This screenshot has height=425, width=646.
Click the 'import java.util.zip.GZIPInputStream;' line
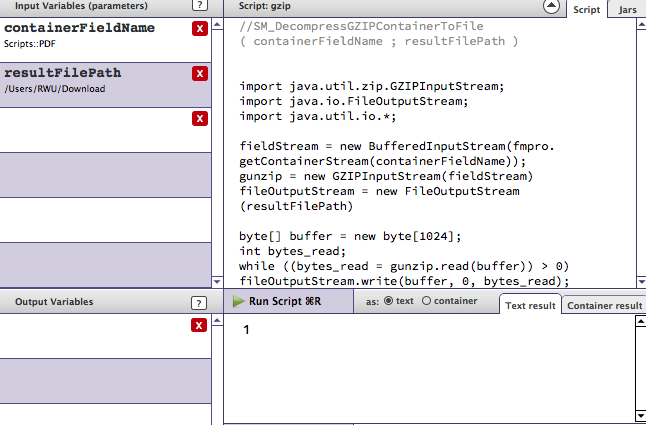tap(372, 86)
